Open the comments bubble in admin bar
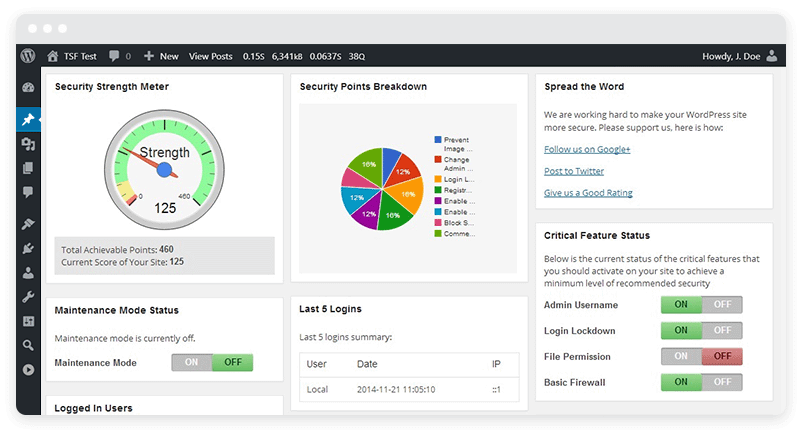The height and width of the screenshot is (433, 800). [x=114, y=56]
